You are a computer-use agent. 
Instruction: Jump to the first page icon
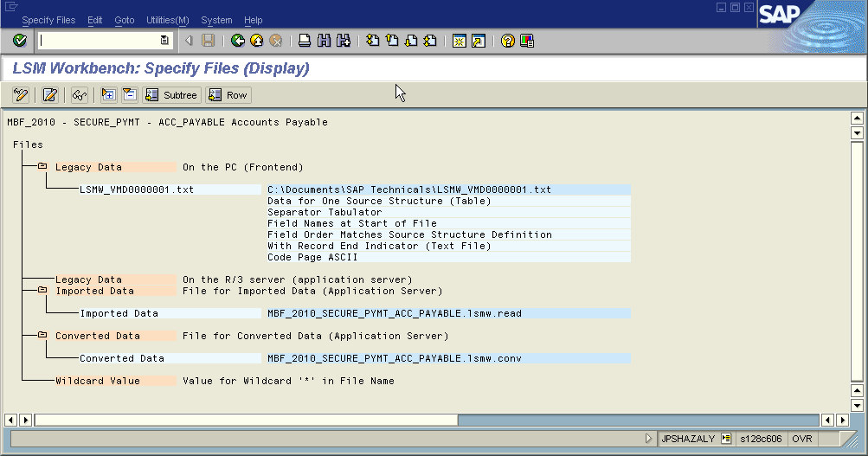click(x=373, y=41)
